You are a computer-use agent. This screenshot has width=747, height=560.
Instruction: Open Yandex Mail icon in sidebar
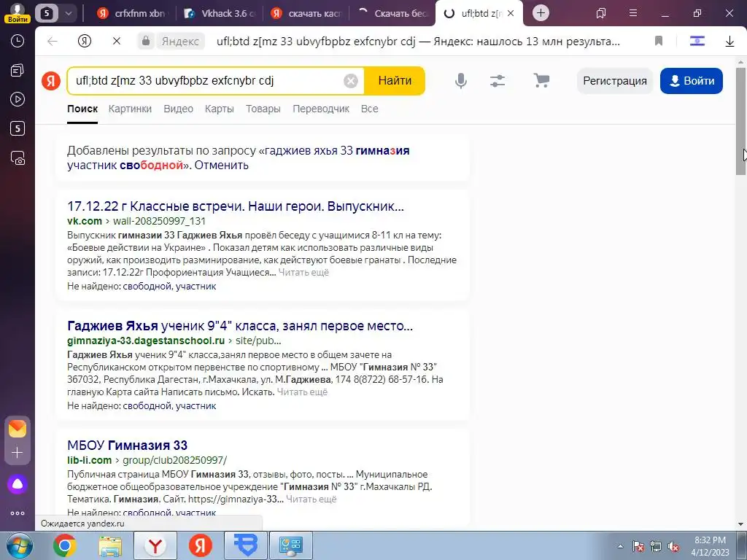pos(18,429)
